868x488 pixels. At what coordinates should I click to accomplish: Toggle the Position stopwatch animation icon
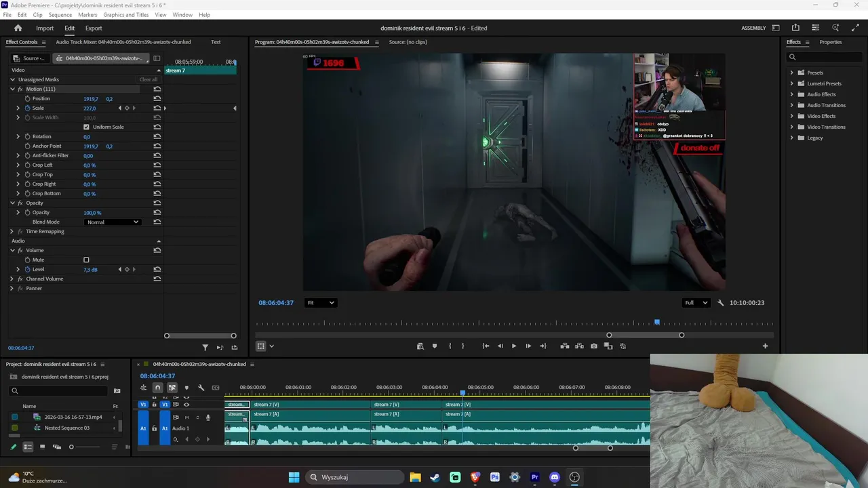28,98
